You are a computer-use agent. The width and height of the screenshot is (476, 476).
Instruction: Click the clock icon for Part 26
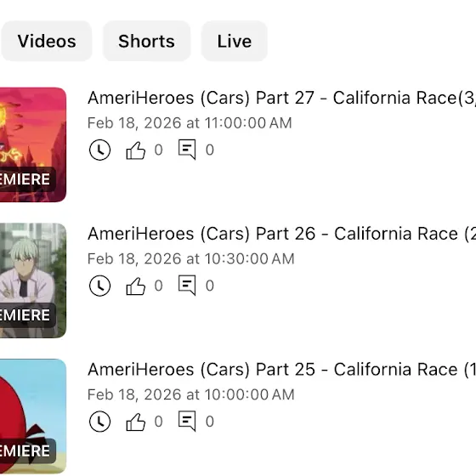[x=100, y=286]
